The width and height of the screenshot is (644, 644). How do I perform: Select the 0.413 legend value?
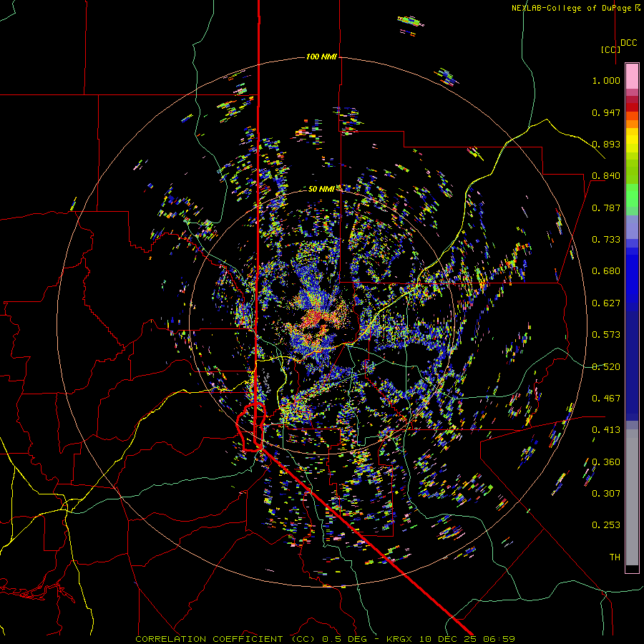pos(606,430)
